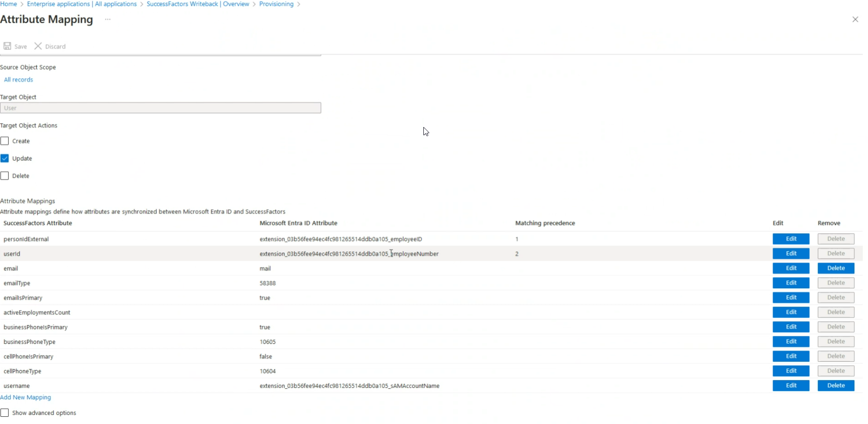
Task: Edit the emailIsPrimary mapping
Action: tap(791, 297)
